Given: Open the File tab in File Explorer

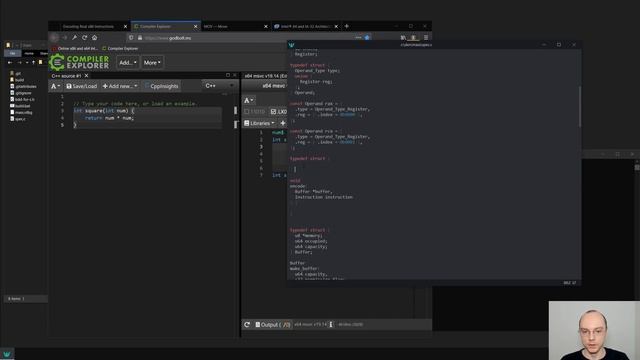Looking at the screenshot, I should [12, 53].
